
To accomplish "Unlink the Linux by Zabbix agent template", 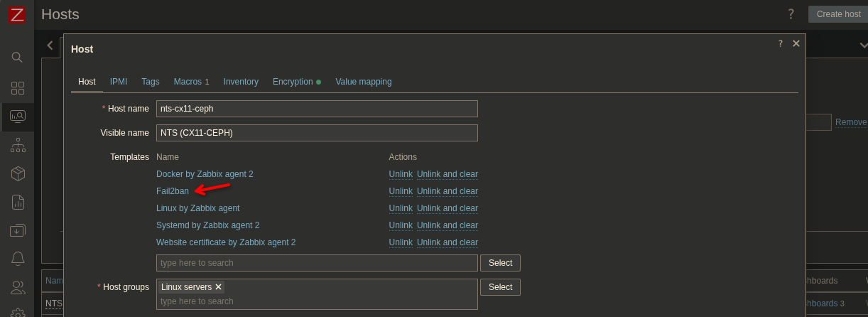I will (401, 208).
